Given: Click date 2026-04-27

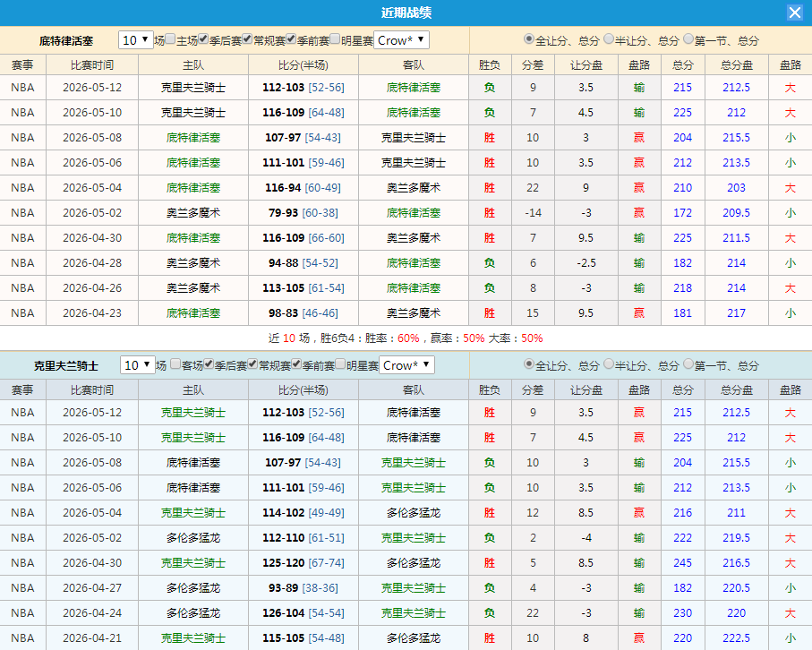Looking at the screenshot, I should pyautogui.click(x=92, y=588).
